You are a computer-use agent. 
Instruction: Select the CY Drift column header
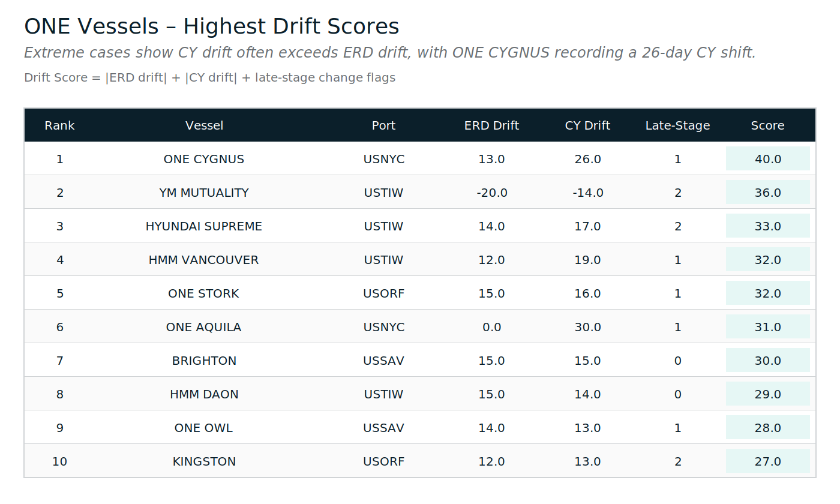pyautogui.click(x=587, y=125)
